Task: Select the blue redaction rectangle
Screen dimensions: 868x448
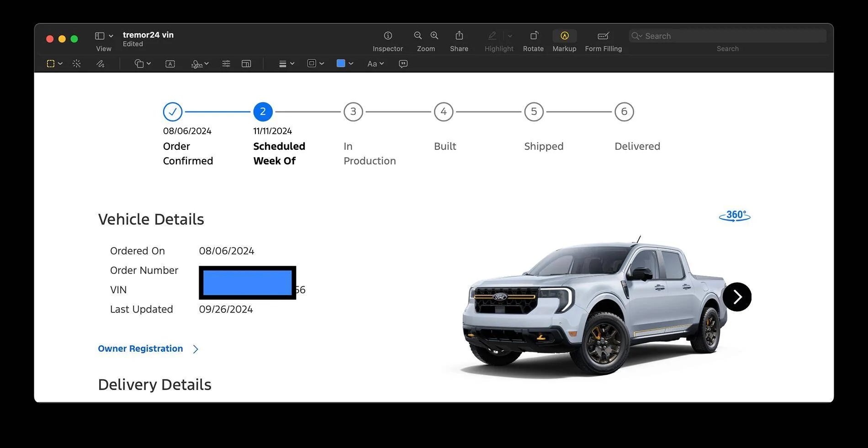Action: 248,283
